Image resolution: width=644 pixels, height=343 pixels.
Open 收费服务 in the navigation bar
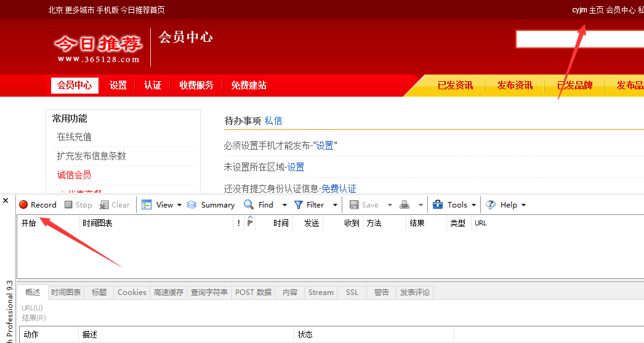tap(197, 86)
